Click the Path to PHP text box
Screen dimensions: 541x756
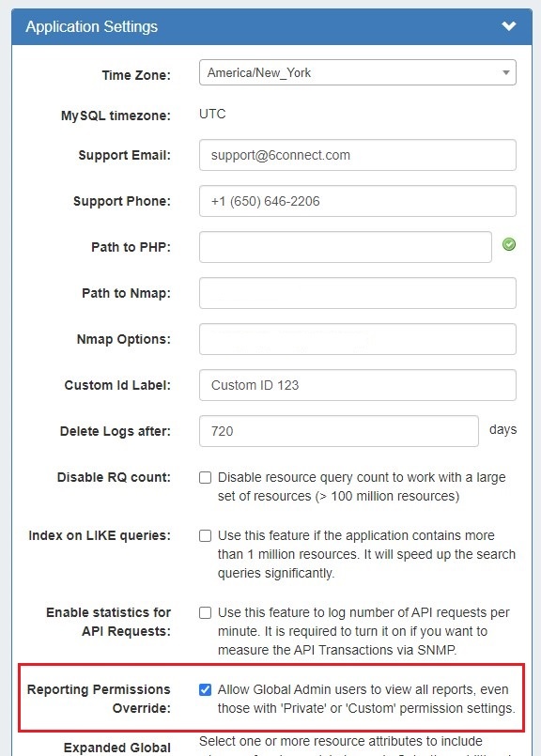pyautogui.click(x=346, y=247)
